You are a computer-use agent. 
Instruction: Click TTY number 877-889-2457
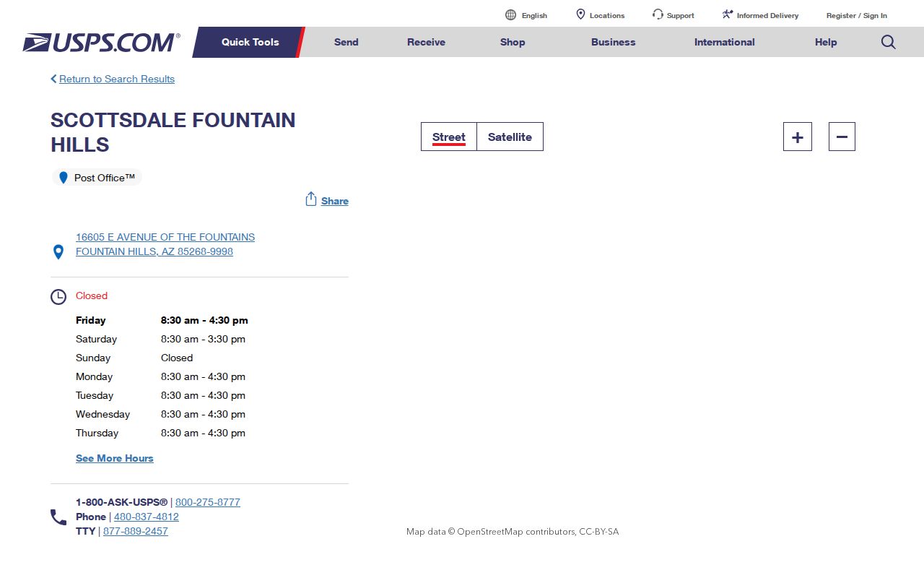136,531
